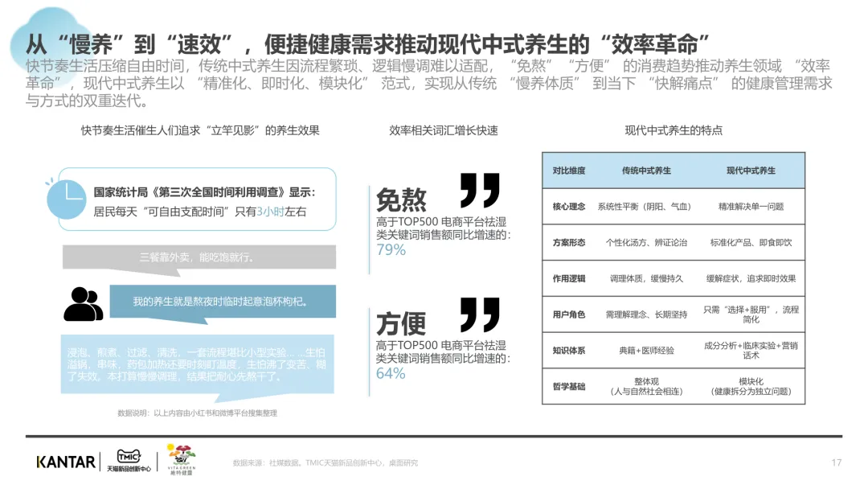Click the cell 标准化产品、即食即饮
This screenshot has width=868, height=489.
click(751, 243)
